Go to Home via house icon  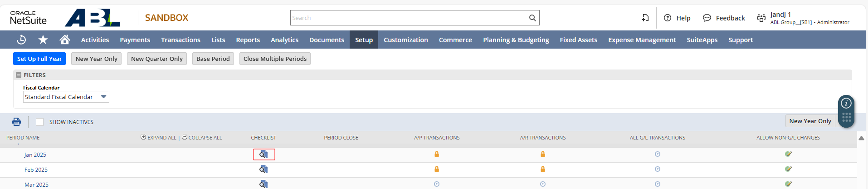[x=65, y=40]
